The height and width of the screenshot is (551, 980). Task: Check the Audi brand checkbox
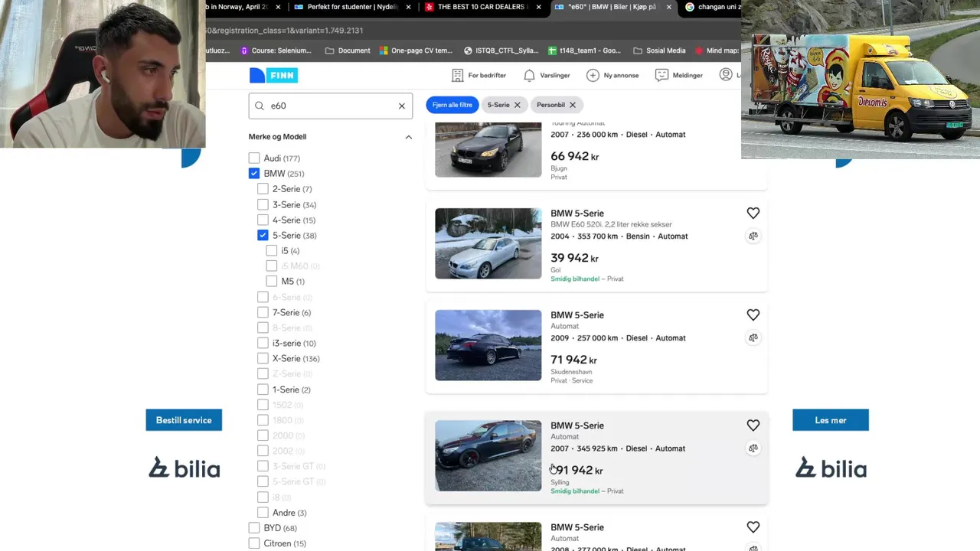click(254, 158)
